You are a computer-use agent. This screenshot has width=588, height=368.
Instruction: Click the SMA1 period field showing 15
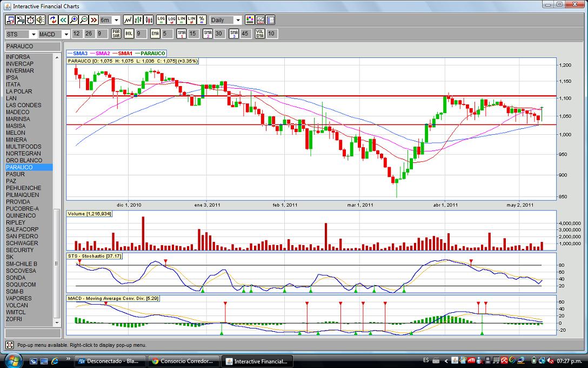pos(193,34)
